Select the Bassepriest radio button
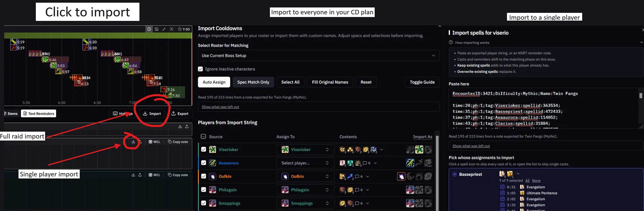 coord(454,174)
